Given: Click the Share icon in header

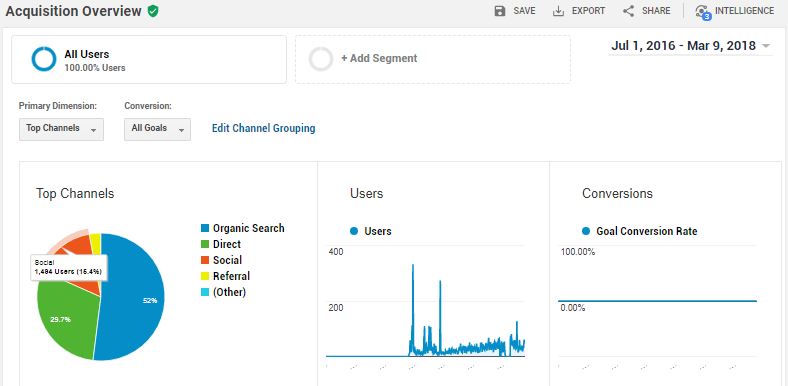Looking at the screenshot, I should [628, 11].
